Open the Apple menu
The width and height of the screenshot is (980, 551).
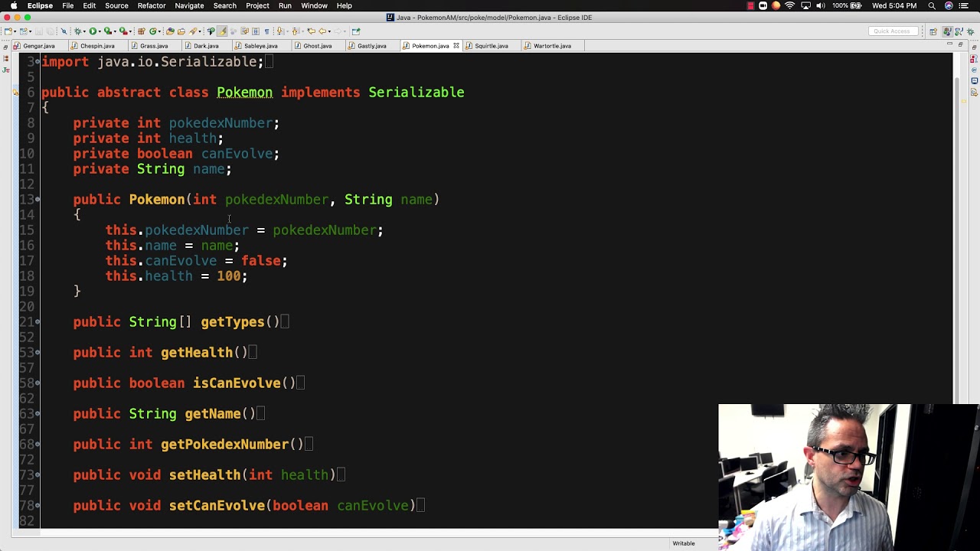[x=13, y=5]
